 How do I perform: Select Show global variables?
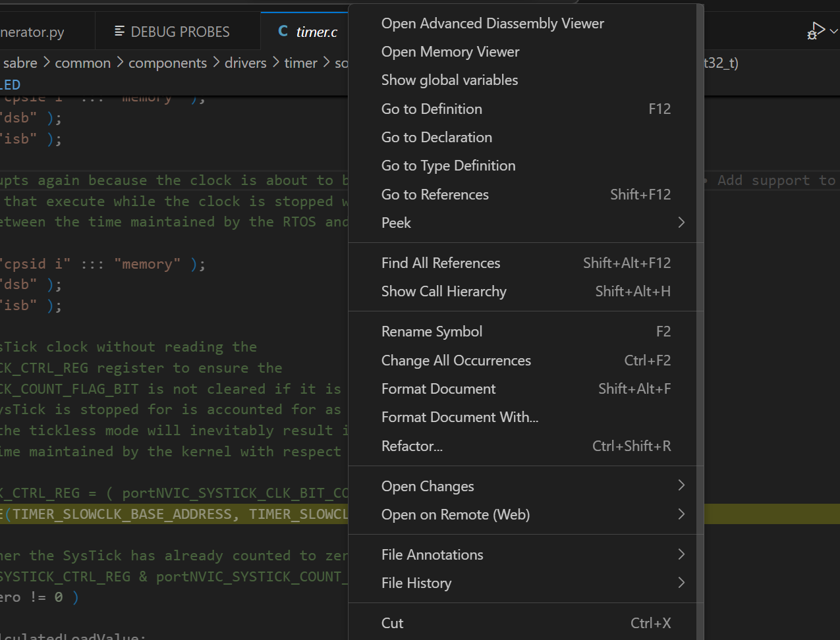coord(449,80)
